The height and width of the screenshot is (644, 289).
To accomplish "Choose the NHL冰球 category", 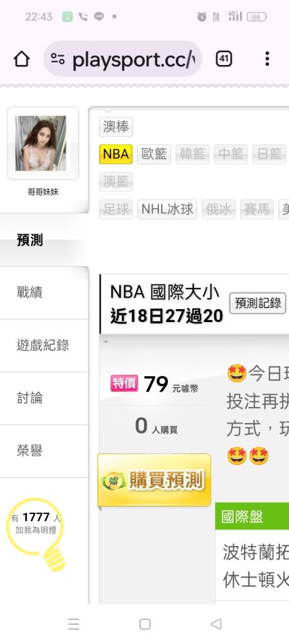I will click(167, 209).
